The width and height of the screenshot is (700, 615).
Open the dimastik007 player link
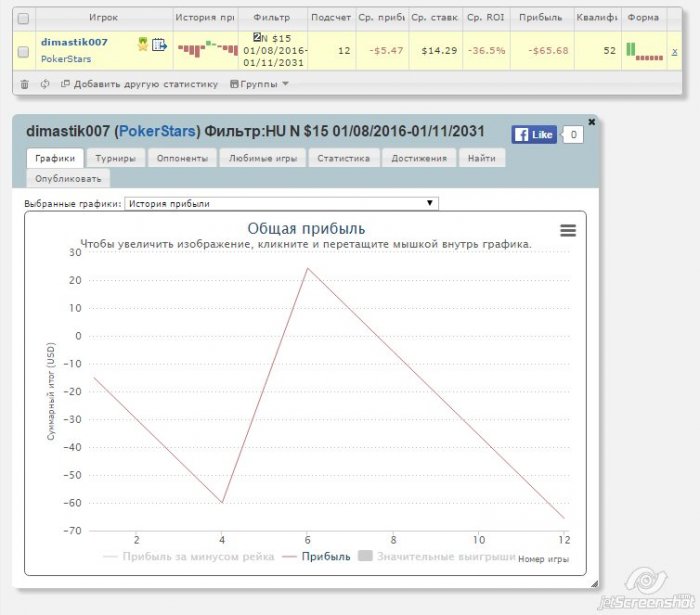[74, 42]
